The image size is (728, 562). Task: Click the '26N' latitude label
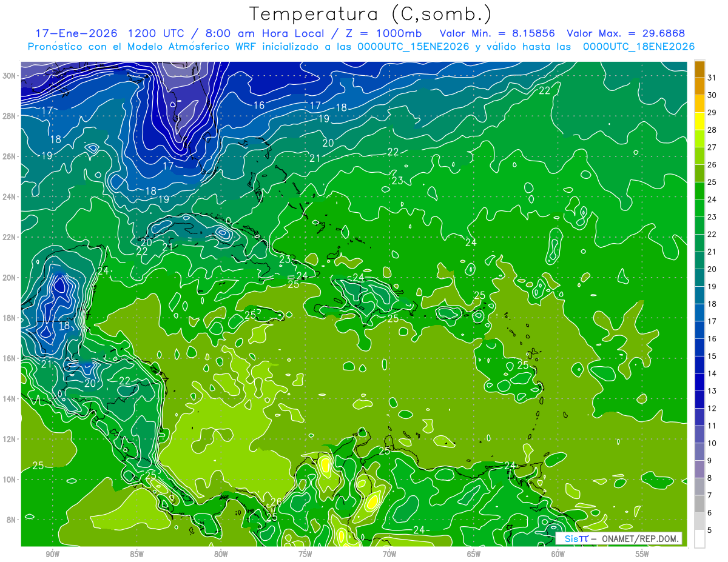(x=10, y=156)
